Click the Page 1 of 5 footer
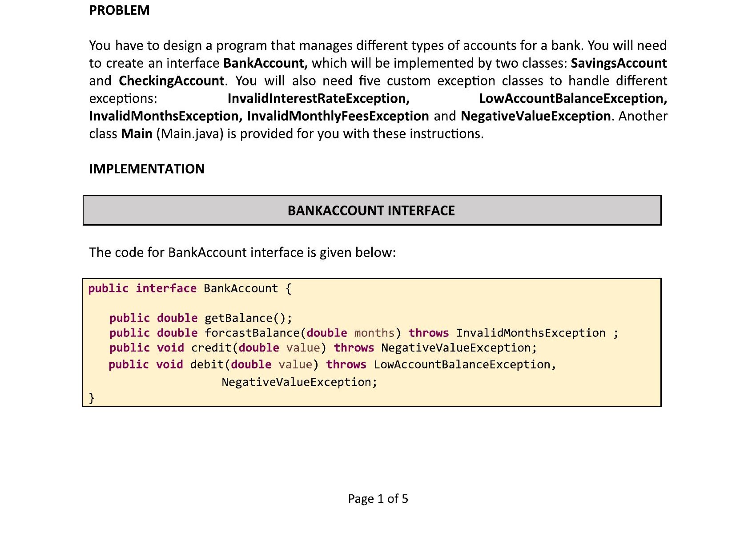 (378, 499)
